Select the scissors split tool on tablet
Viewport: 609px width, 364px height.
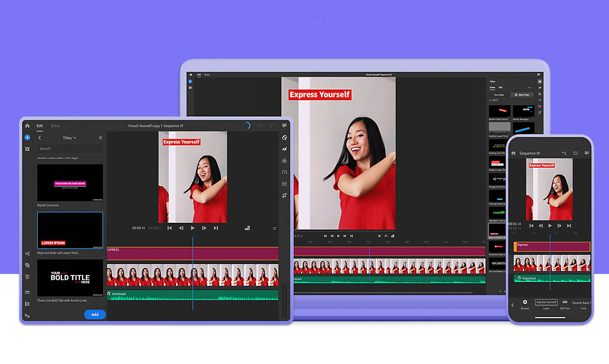point(27,253)
